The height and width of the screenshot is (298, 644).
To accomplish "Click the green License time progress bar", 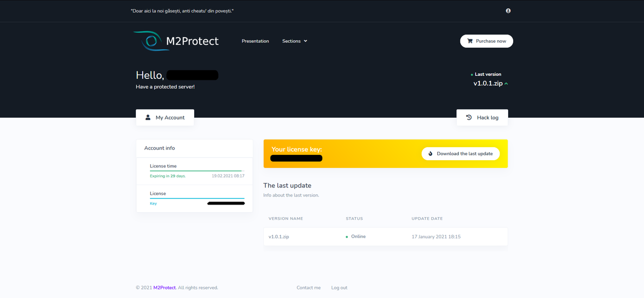I will [196, 171].
